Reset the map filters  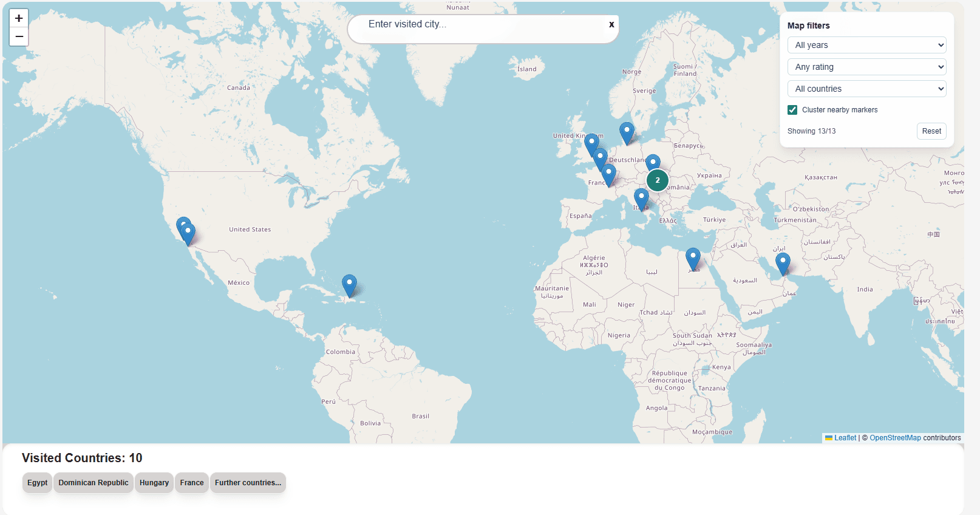931,131
